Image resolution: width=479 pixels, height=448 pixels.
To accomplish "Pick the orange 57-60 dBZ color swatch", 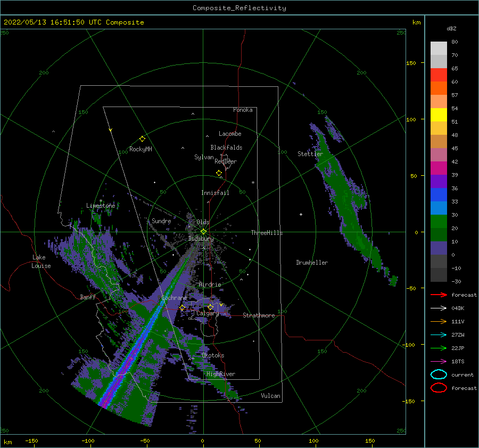I will pos(439,88).
